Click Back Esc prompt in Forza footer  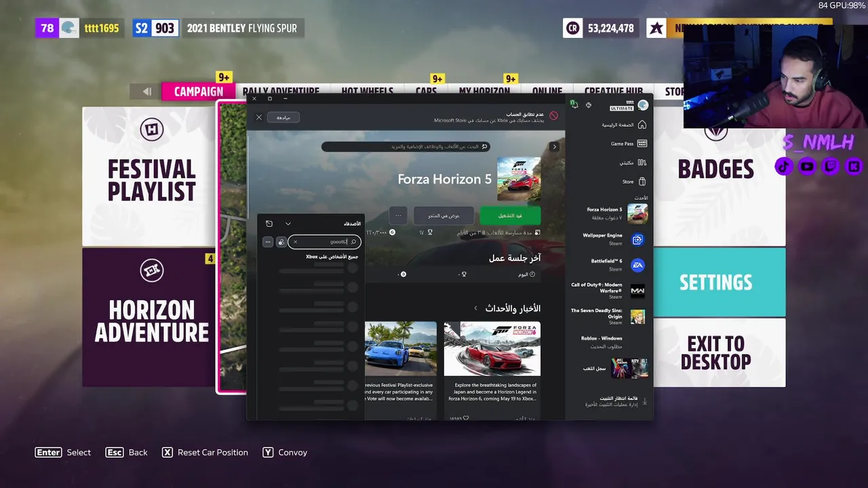(126, 452)
